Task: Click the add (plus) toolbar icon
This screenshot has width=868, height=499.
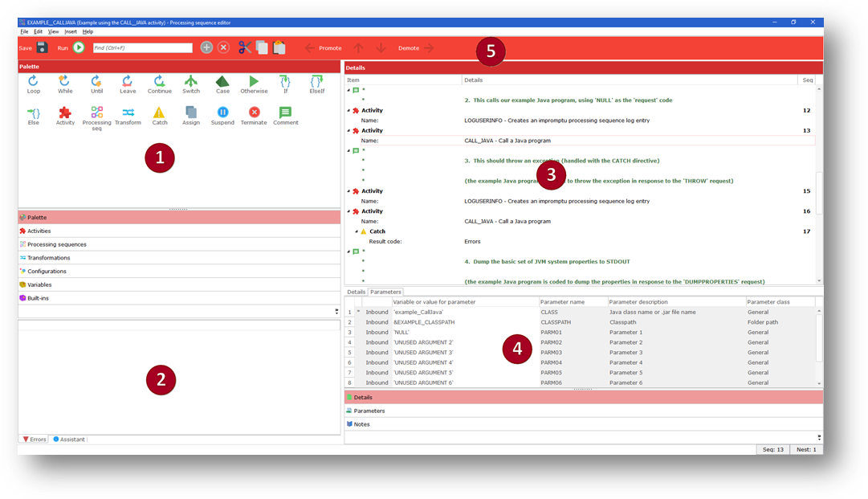Action: pos(206,47)
